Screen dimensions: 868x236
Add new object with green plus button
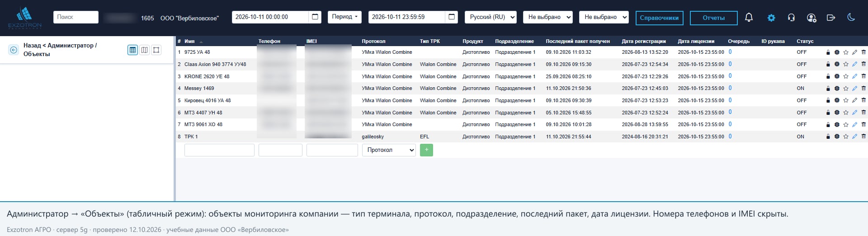coord(426,150)
